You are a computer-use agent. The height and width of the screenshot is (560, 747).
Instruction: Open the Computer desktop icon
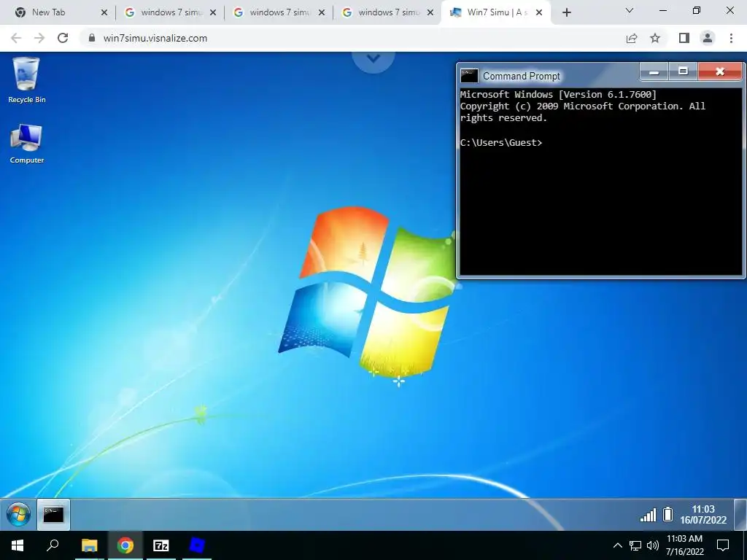27,144
